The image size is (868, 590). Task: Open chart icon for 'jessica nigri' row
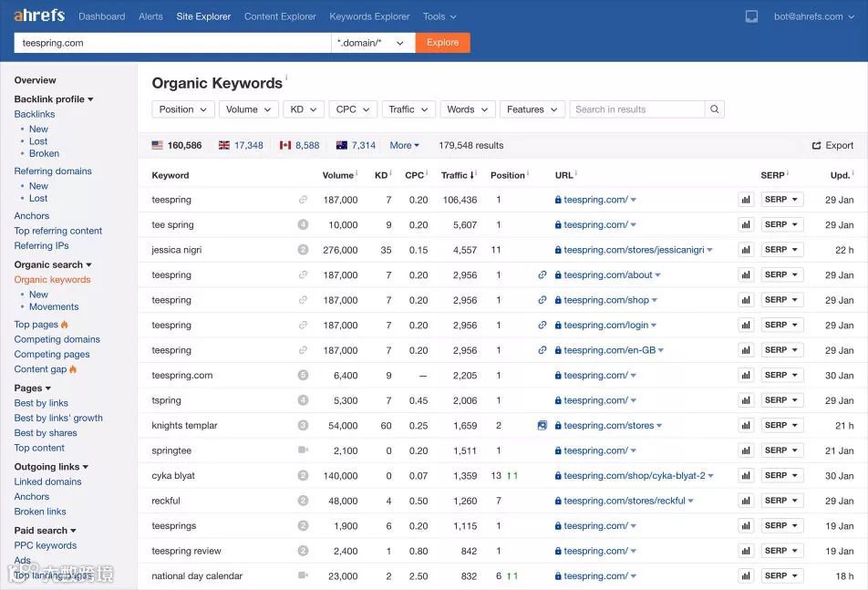coord(746,250)
